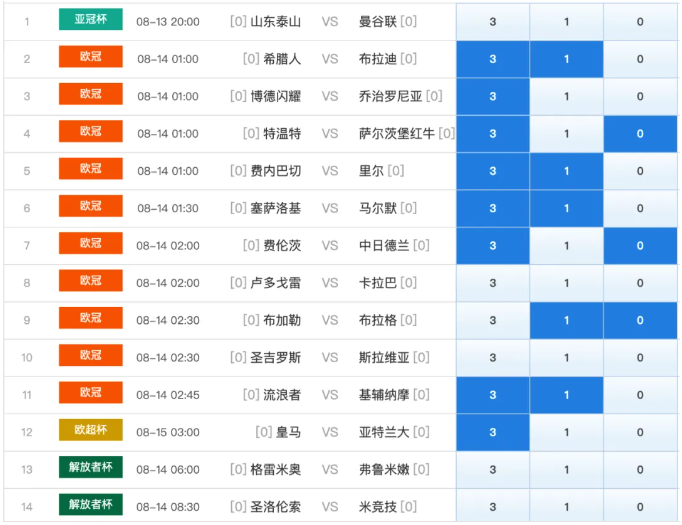Deselect result 3 for 希腊人 vs 布拉迪
Image resolution: width=682 pixels, height=525 pixels.
(x=493, y=59)
